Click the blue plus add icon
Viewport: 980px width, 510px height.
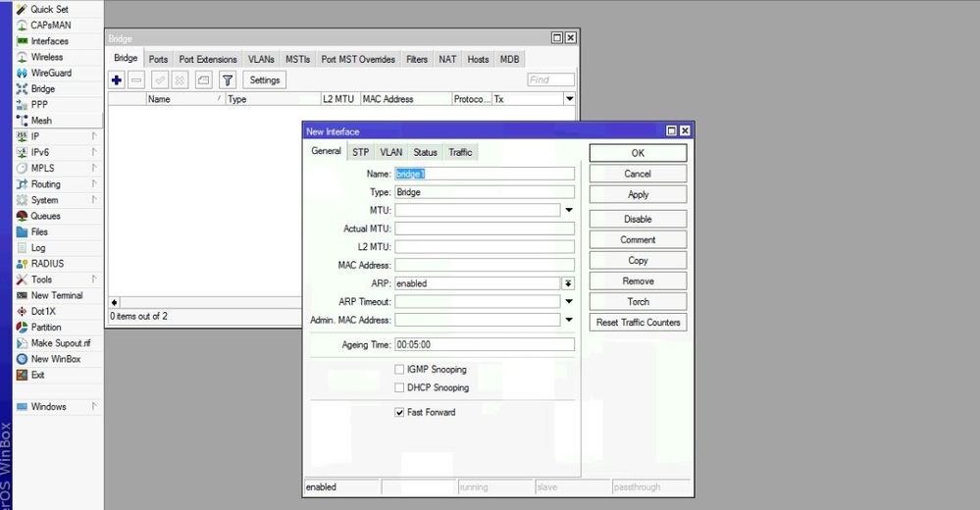point(117,80)
